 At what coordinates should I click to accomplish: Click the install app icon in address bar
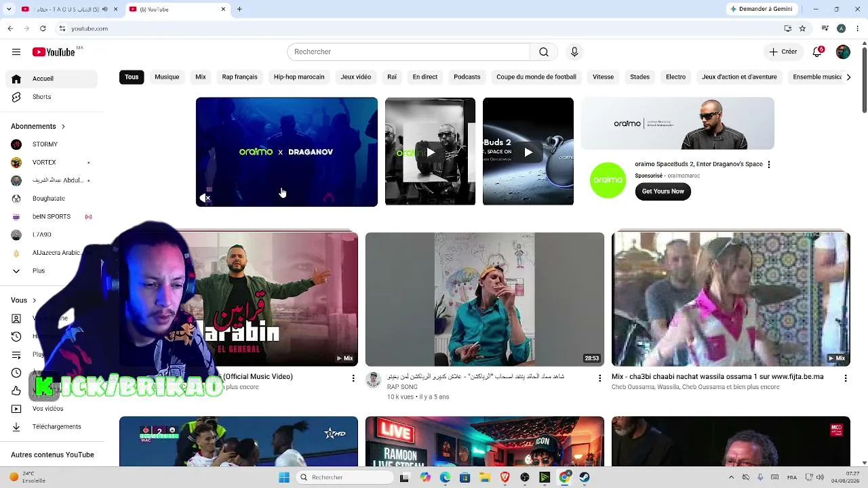(787, 28)
